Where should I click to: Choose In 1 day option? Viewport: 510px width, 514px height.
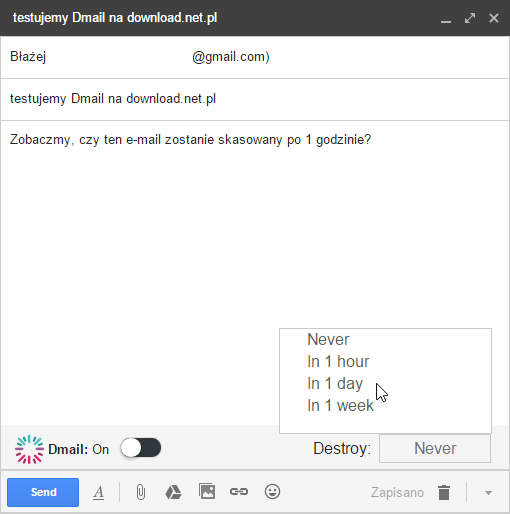pyautogui.click(x=335, y=384)
